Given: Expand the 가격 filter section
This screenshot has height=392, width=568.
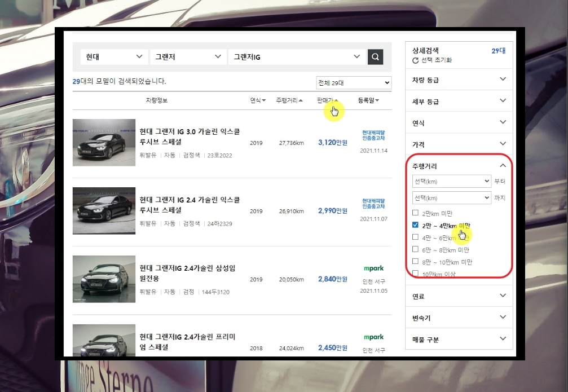Looking at the screenshot, I should pos(459,144).
